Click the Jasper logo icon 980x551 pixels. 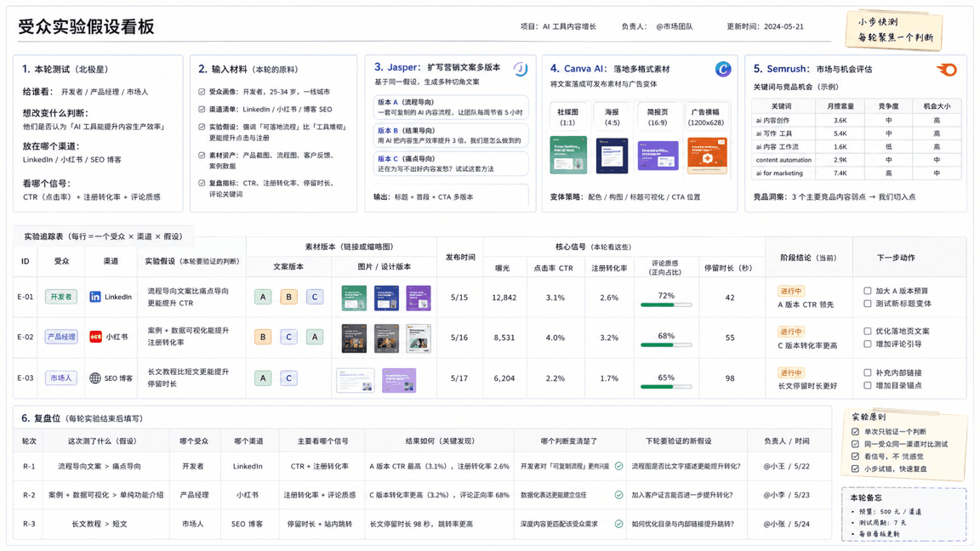click(520, 70)
